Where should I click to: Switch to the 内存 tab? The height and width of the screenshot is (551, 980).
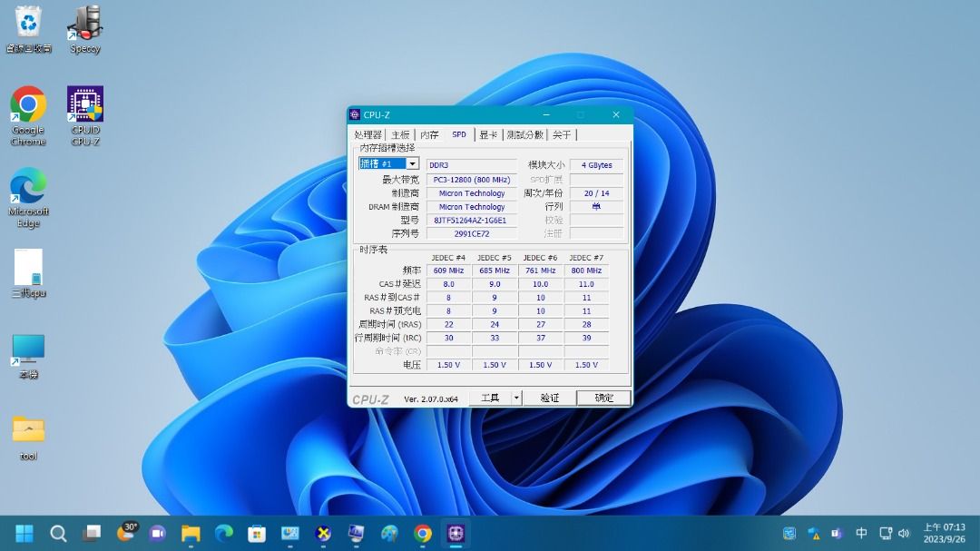(x=429, y=134)
